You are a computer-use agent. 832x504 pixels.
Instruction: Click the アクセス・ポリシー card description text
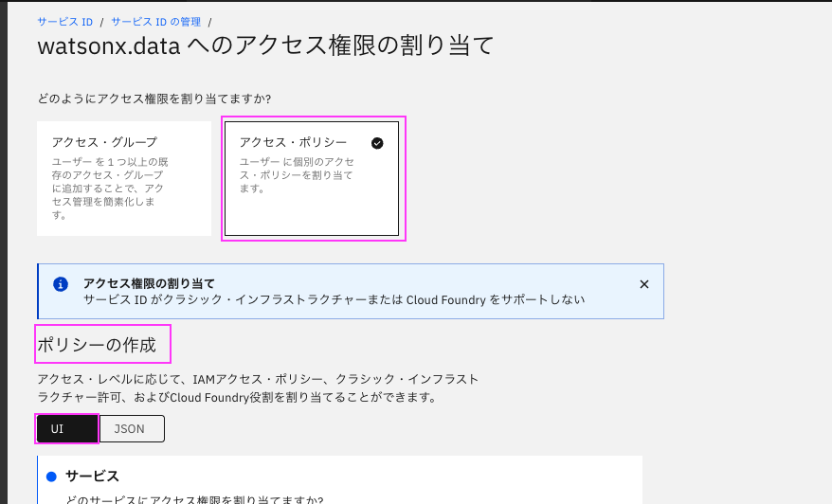(297, 175)
